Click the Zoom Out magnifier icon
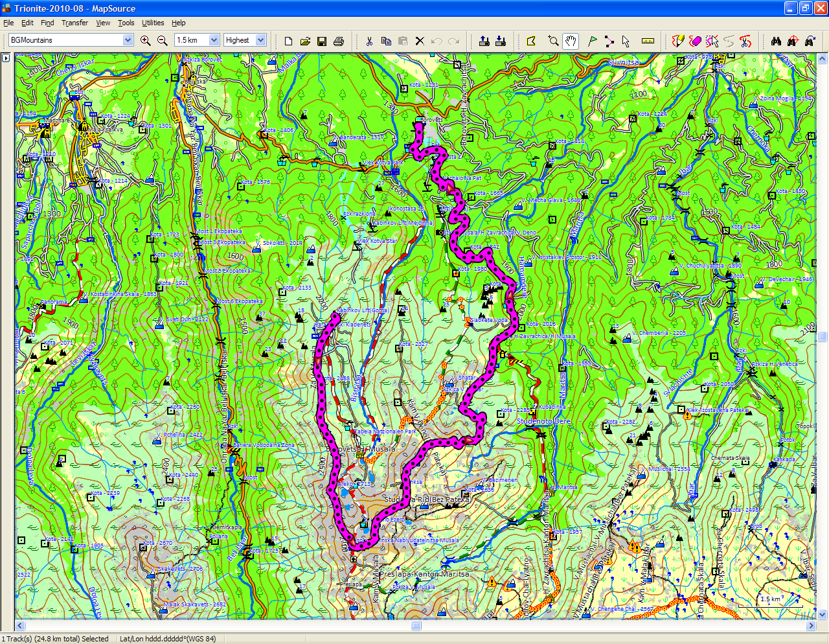The height and width of the screenshot is (644, 829). coord(163,40)
